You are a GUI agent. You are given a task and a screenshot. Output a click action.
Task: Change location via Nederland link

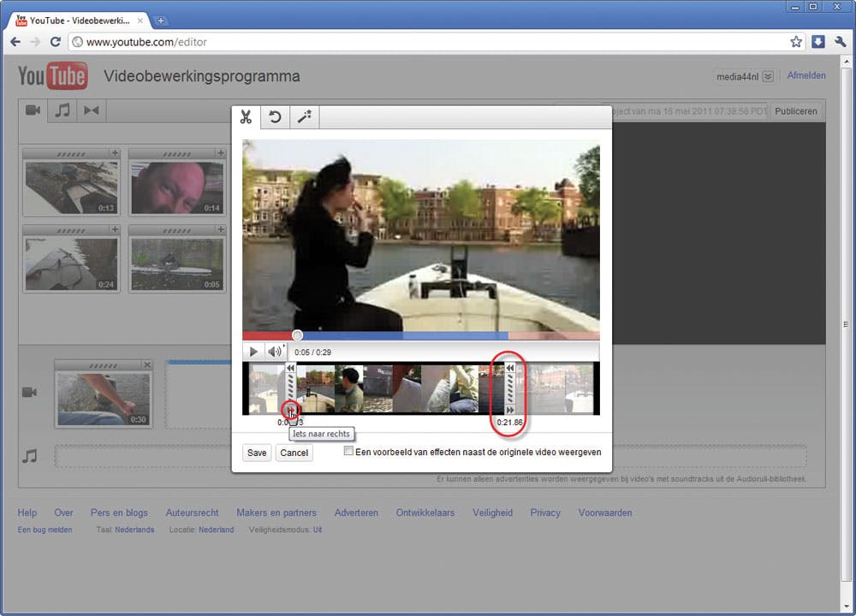(x=217, y=530)
